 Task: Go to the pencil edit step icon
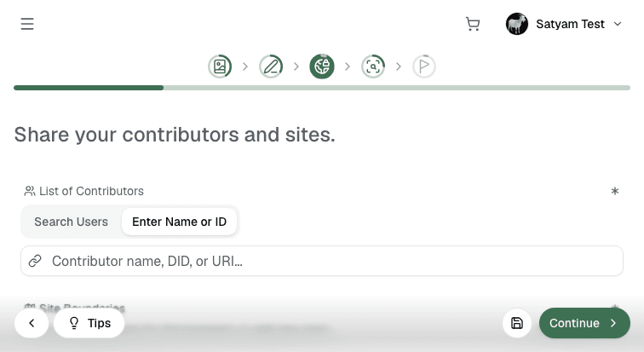pos(271,66)
